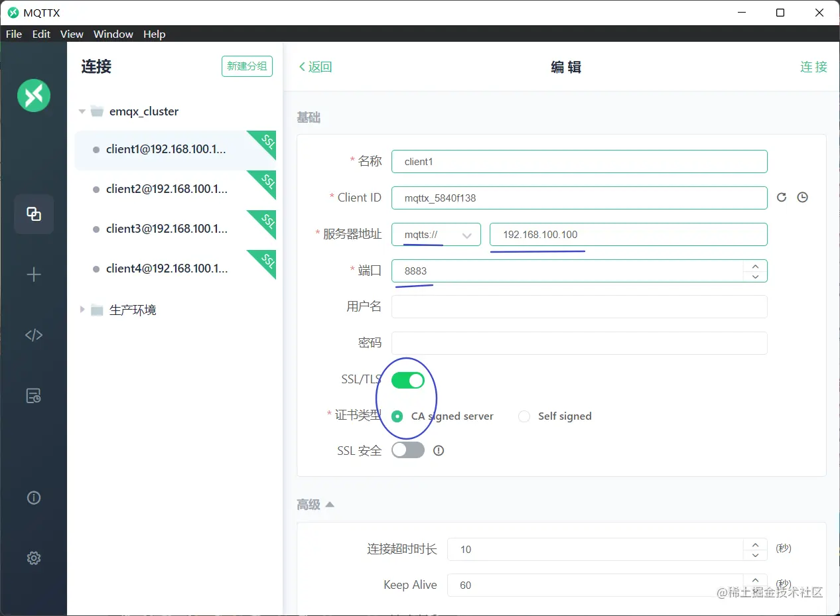
Task: Open the Connections page icon in sidebar
Action: [34, 214]
